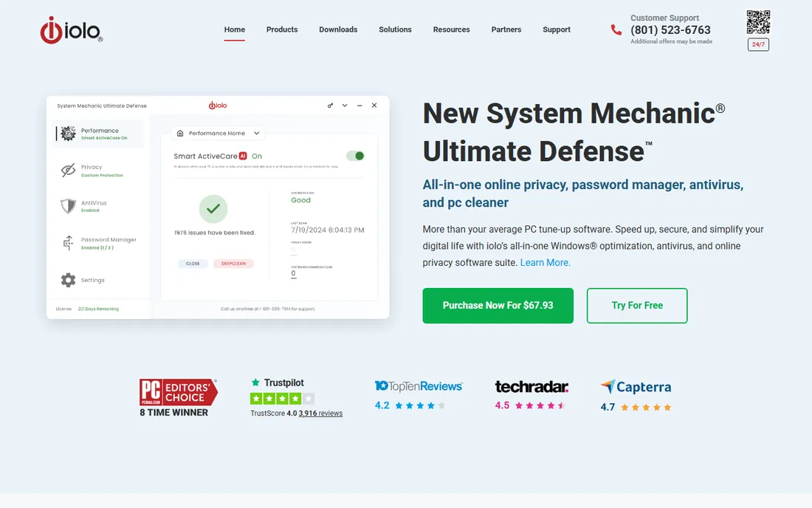Open the Products menu
Screen dimensions: 812x508
[x=282, y=30]
